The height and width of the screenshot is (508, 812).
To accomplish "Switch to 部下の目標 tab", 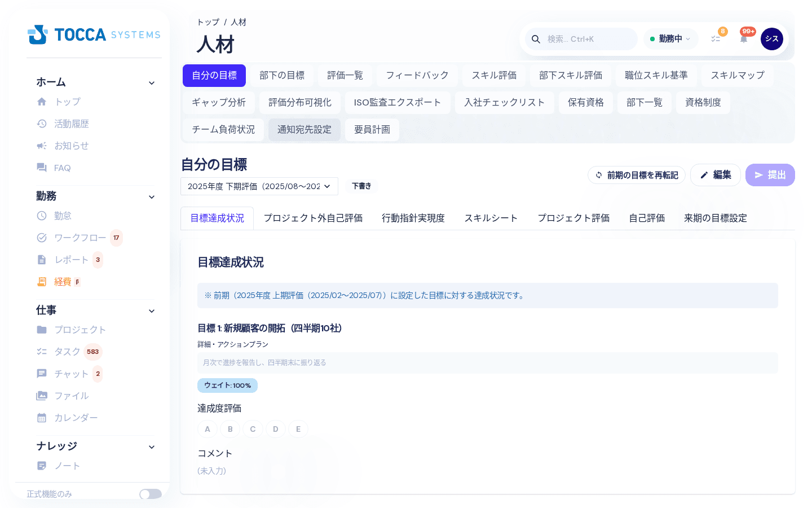I will [282, 76].
